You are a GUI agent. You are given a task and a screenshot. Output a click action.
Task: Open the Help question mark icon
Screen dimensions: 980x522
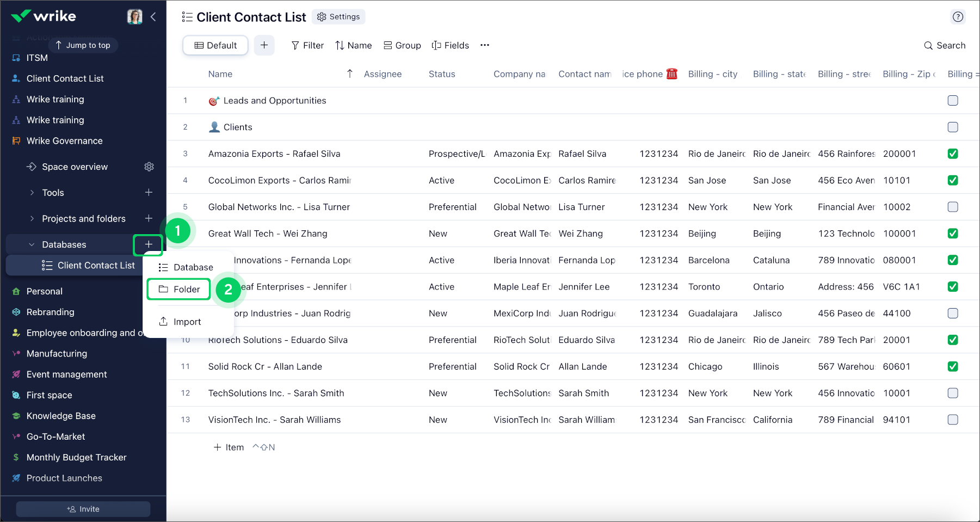(x=958, y=17)
